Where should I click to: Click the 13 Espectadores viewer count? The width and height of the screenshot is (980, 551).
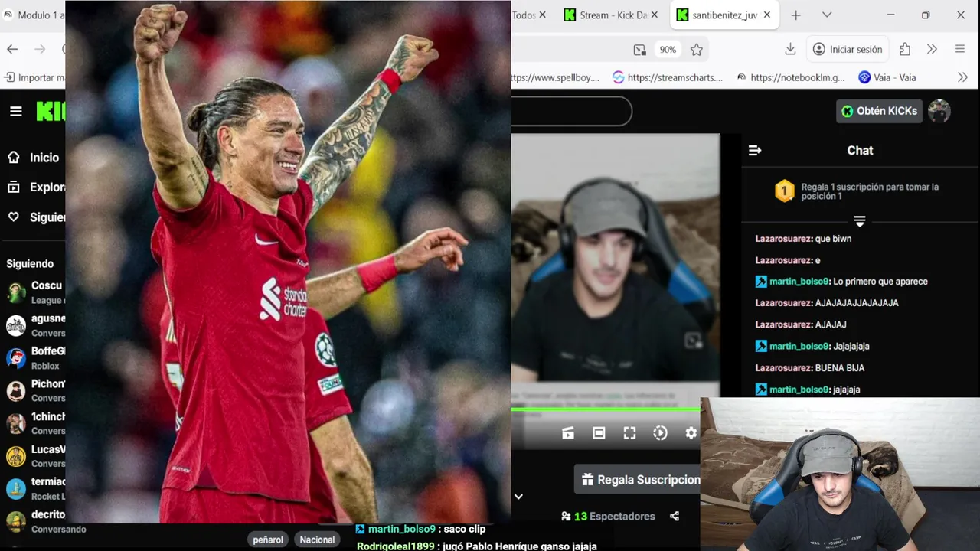click(x=608, y=517)
